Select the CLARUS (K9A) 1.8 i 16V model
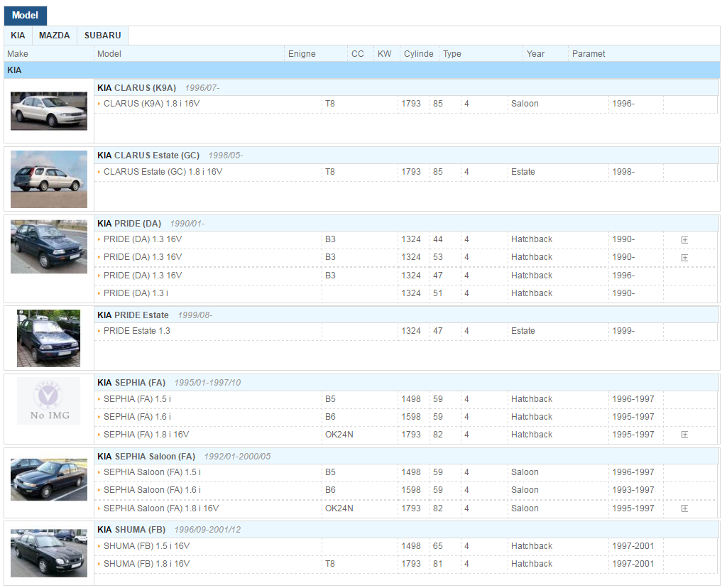 (x=152, y=104)
